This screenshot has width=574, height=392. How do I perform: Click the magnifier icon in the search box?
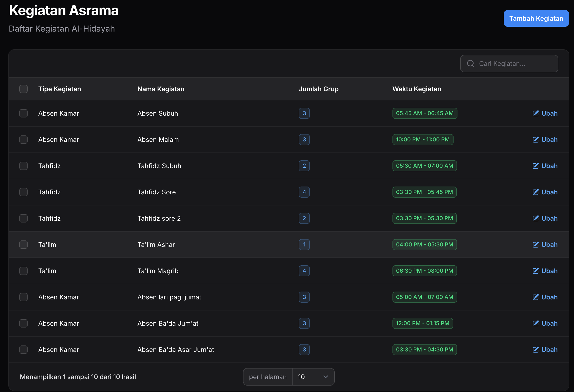(x=471, y=64)
